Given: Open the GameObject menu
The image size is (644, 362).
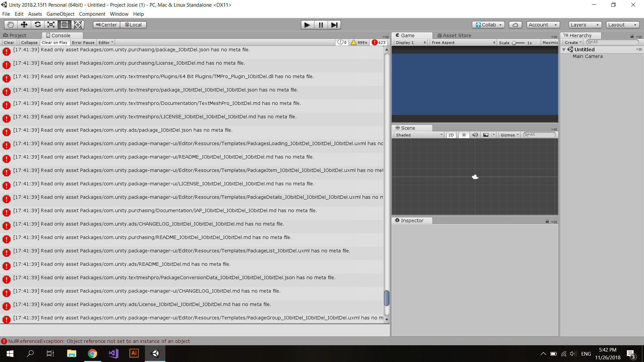Looking at the screenshot, I should [x=60, y=14].
